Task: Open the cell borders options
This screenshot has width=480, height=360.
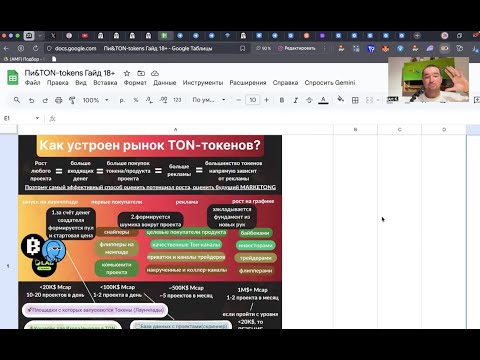Action: pos(355,100)
